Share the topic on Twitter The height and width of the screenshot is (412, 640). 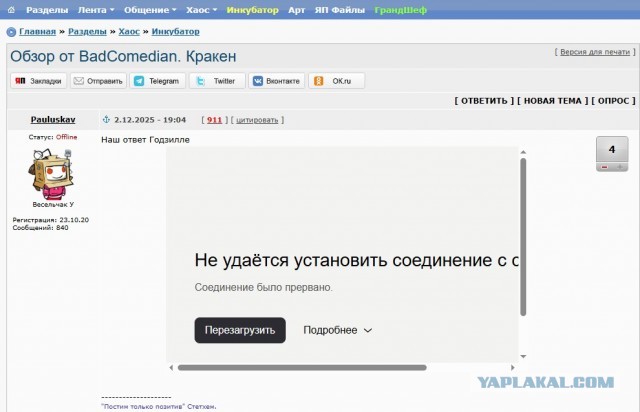pyautogui.click(x=217, y=81)
